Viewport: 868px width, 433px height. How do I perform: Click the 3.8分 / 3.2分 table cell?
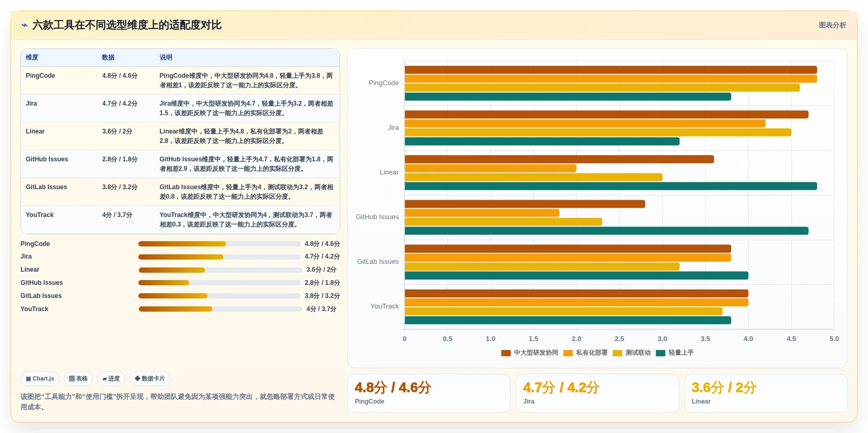coord(120,187)
